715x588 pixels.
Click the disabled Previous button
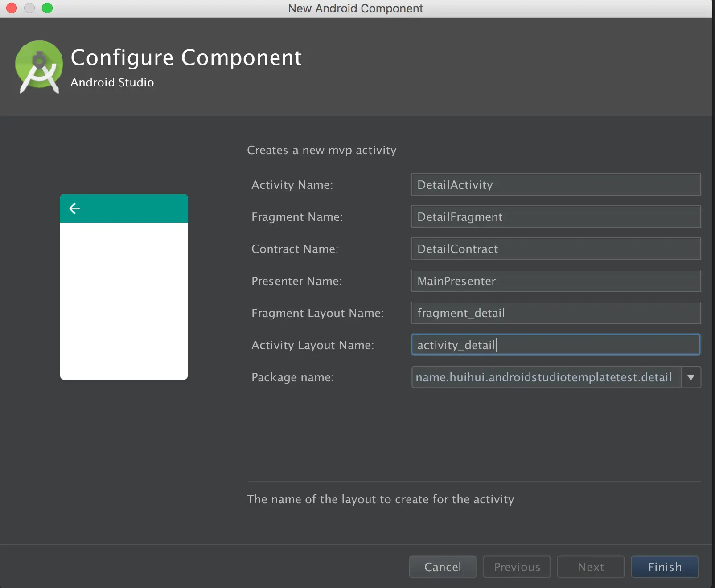(x=517, y=567)
